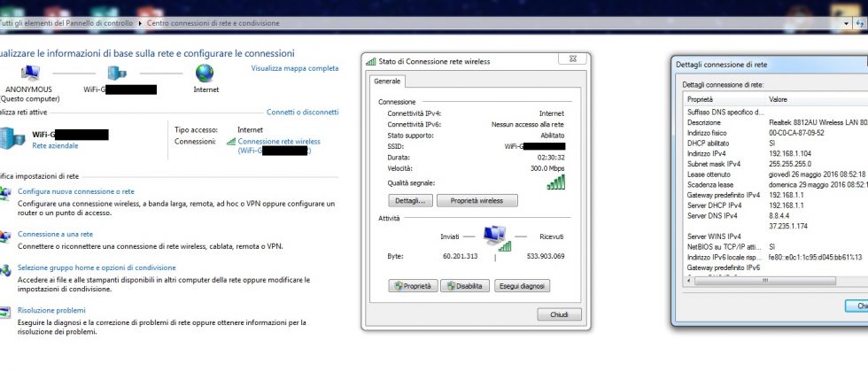Click the Internet globe icon

205,73
